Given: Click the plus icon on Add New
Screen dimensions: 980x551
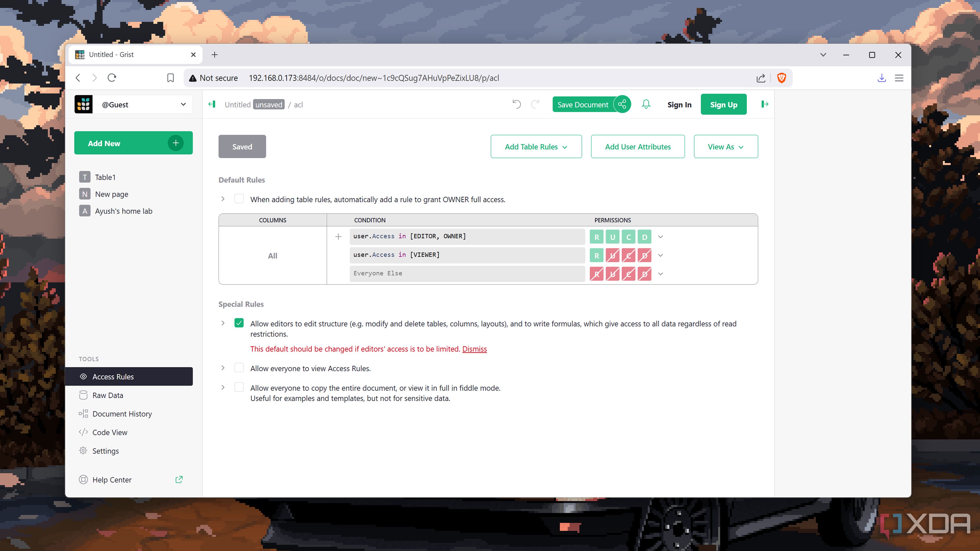Looking at the screenshot, I should tap(176, 143).
